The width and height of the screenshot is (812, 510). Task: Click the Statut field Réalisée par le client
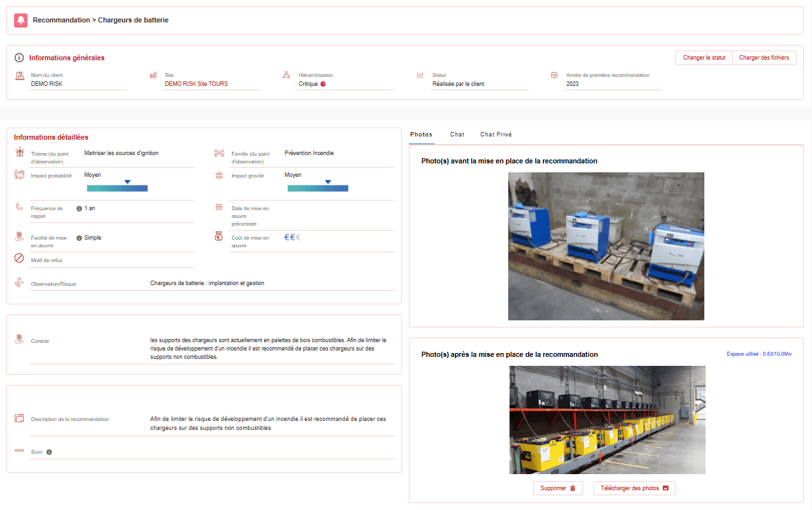479,84
